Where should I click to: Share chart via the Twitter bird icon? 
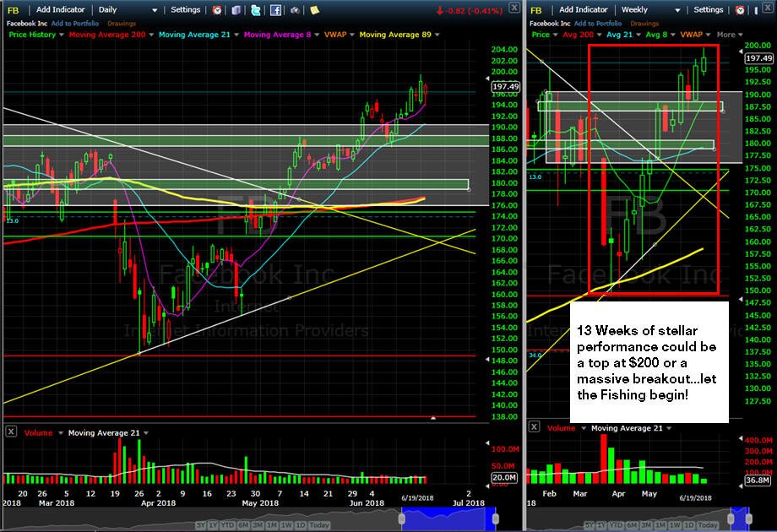point(256,10)
